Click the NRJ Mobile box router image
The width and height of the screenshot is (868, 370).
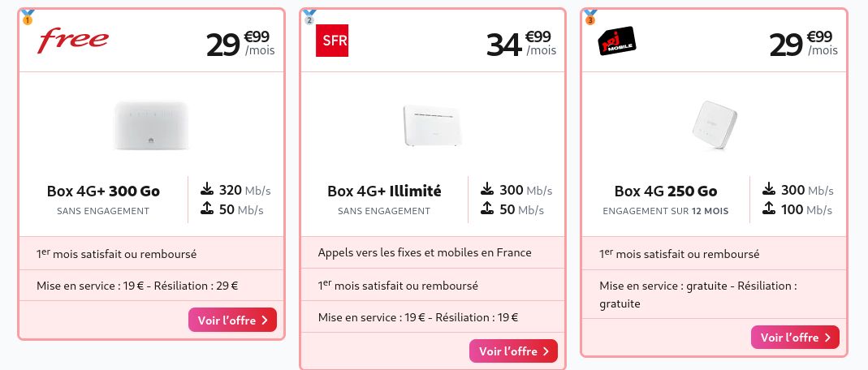(x=715, y=124)
